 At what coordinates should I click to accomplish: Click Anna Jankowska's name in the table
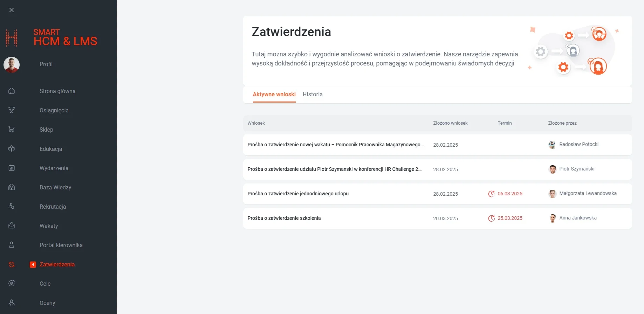point(578,218)
